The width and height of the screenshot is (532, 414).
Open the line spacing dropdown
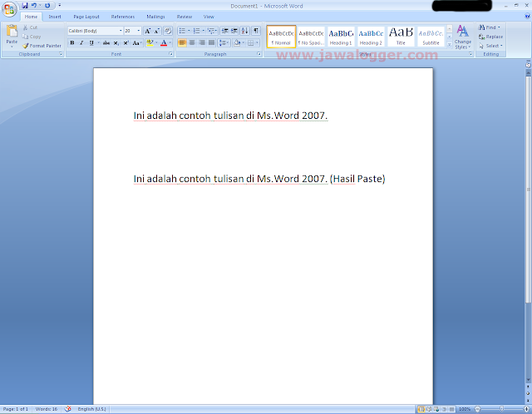224,42
